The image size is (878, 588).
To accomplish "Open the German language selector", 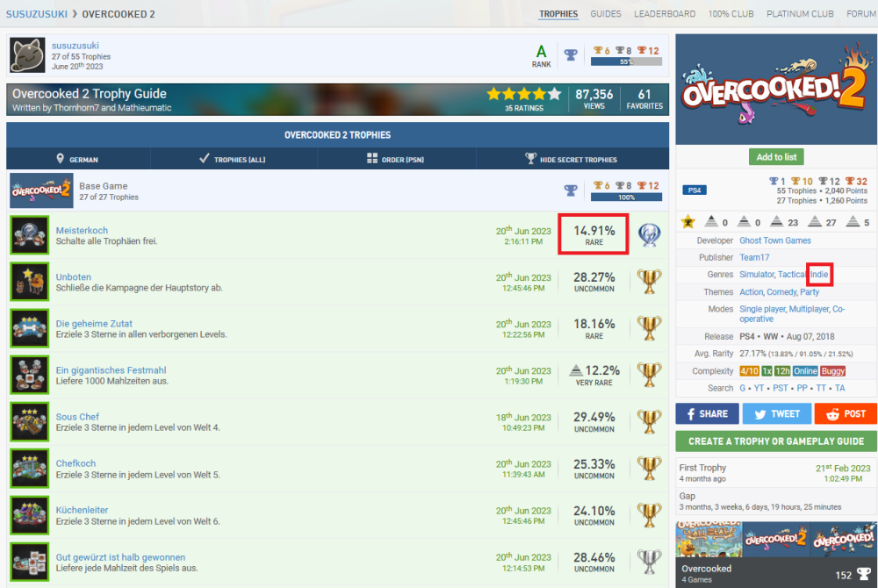I will coord(77,159).
